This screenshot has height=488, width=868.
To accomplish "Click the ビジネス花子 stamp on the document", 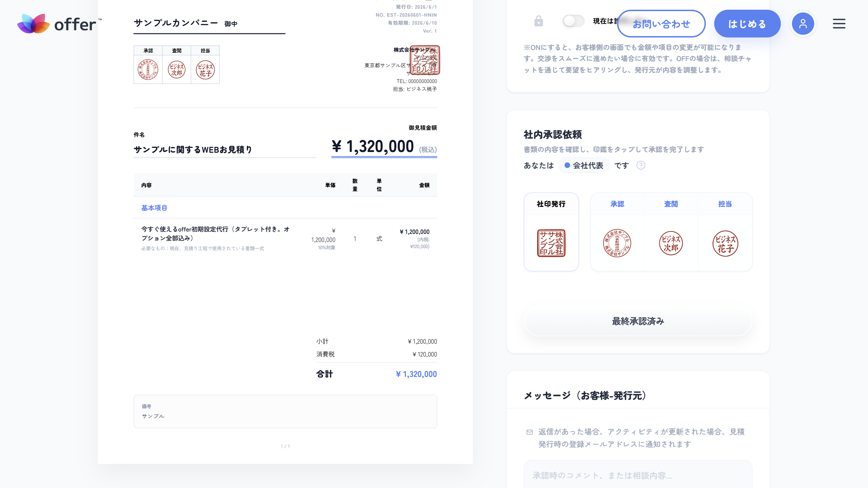I will point(205,70).
